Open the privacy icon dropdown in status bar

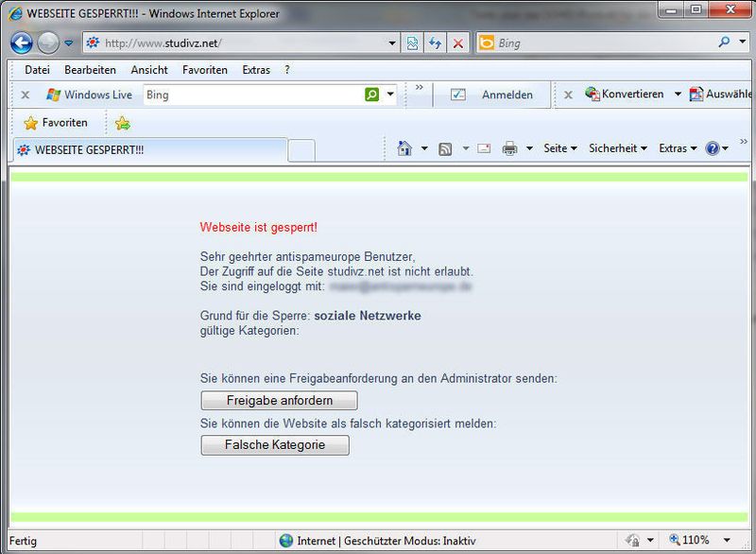tap(650, 540)
